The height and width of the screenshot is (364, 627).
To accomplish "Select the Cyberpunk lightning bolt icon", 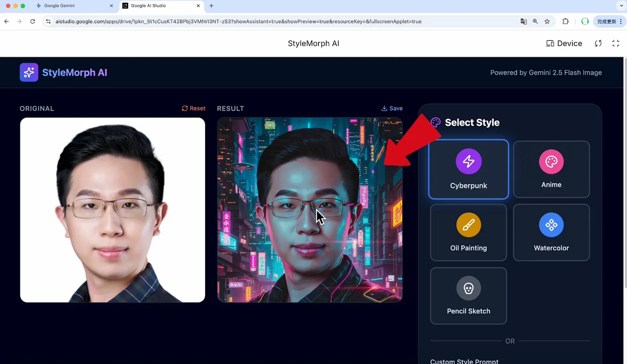I will [468, 161].
